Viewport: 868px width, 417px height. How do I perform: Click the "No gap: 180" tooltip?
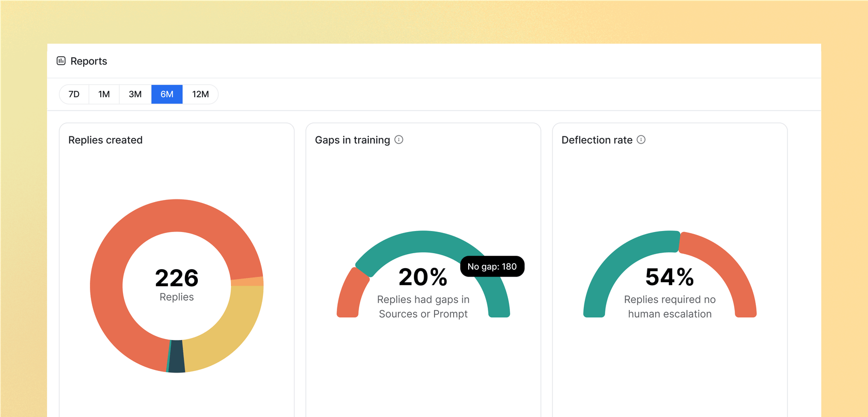pos(492,267)
